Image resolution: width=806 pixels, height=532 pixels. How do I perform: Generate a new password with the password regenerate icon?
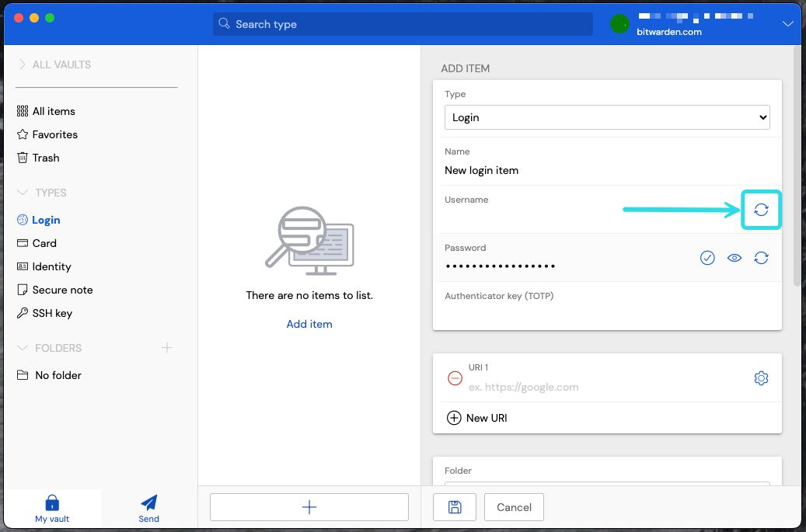(761, 258)
